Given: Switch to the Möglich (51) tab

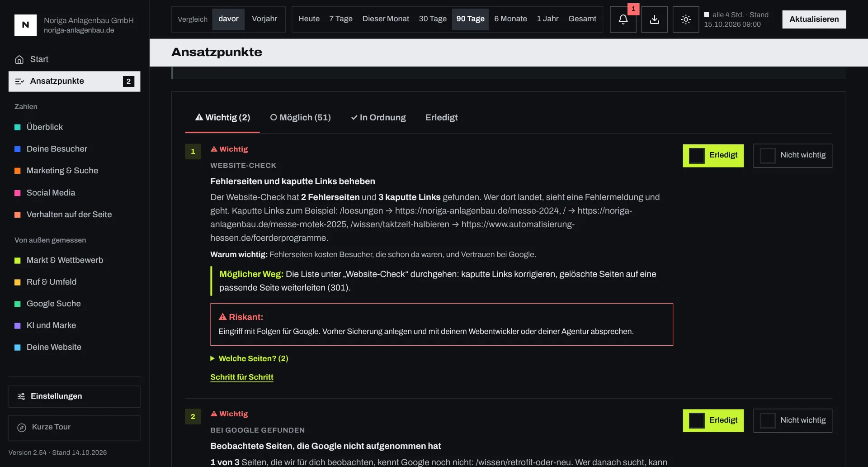Looking at the screenshot, I should (x=301, y=118).
